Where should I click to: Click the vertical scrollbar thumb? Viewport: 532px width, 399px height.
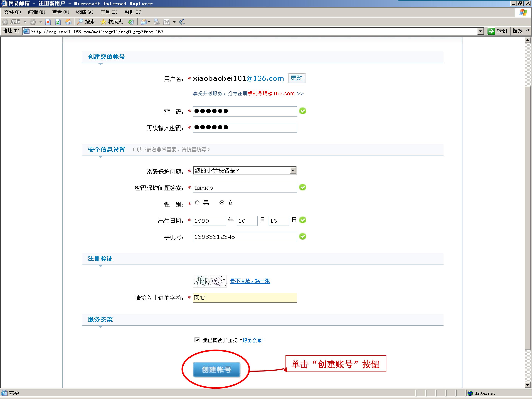[528, 218]
